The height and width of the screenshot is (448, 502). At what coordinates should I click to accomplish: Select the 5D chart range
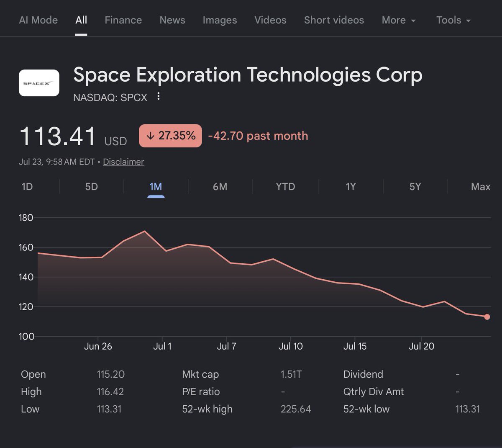[92, 187]
